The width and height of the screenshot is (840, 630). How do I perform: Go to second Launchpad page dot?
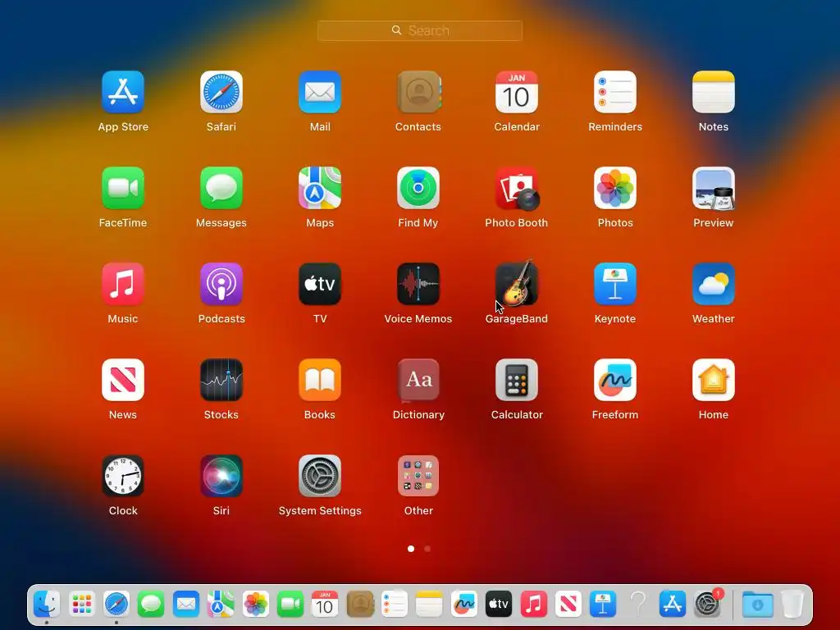[x=427, y=549]
